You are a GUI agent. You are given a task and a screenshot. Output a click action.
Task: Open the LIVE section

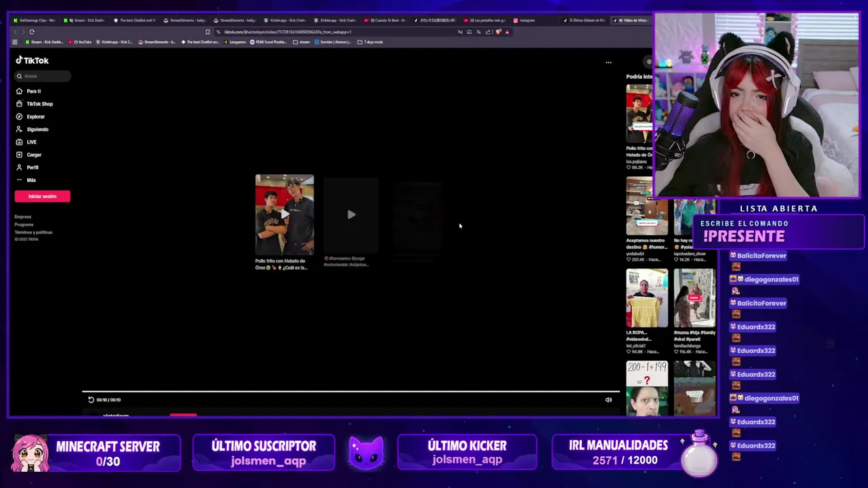(26, 142)
